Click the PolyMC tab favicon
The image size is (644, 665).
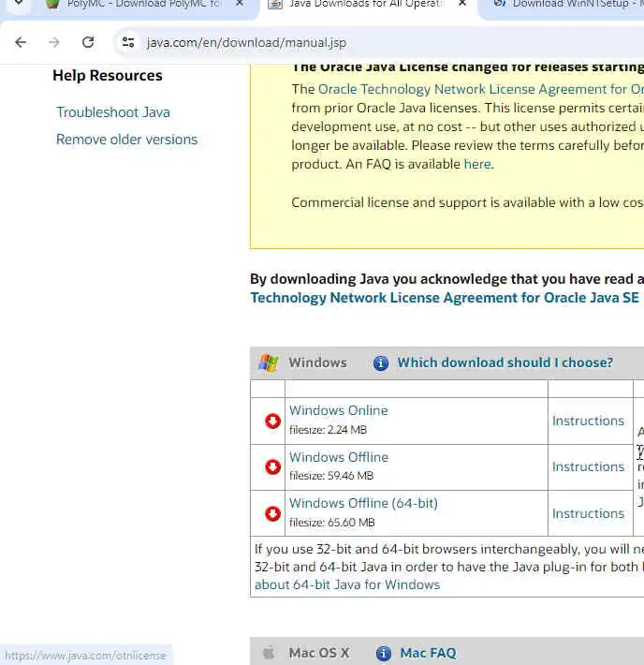point(52,4)
